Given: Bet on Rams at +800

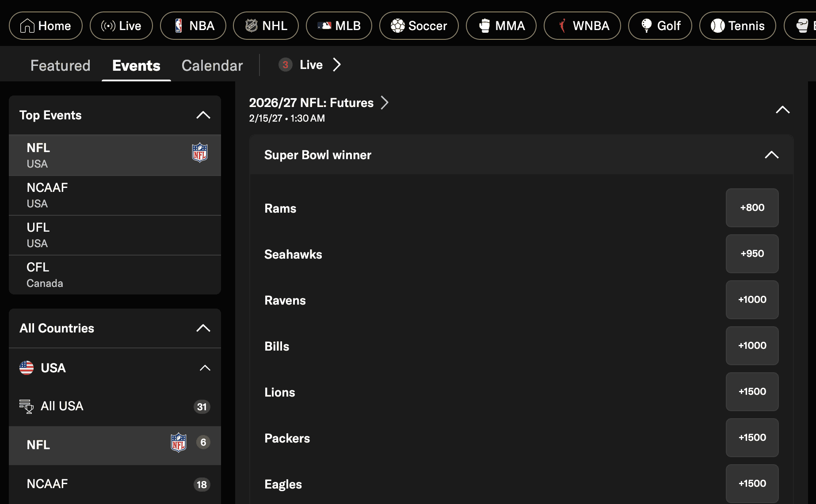Looking at the screenshot, I should click(752, 208).
